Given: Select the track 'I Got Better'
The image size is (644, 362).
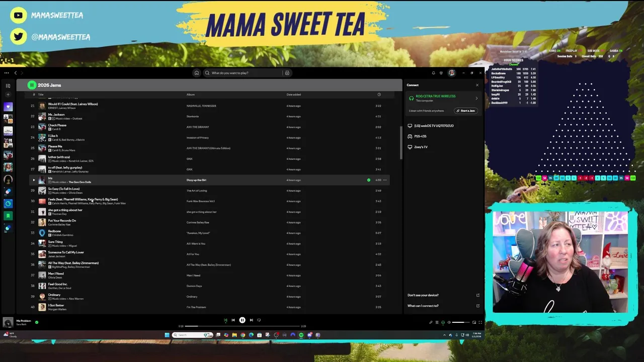Looking at the screenshot, I should tap(56, 305).
